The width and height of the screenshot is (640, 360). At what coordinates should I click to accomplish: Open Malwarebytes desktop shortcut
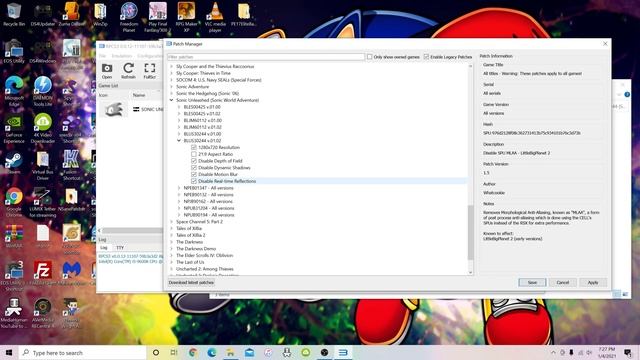coord(71,273)
